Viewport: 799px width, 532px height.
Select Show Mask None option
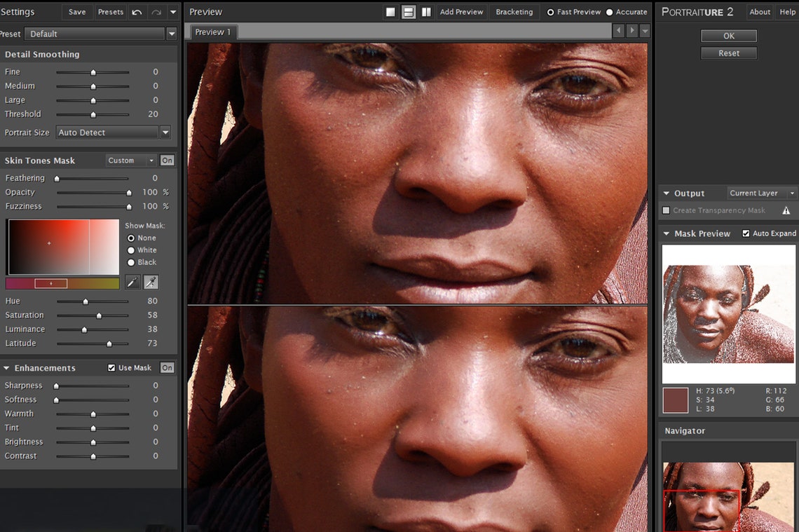point(131,238)
